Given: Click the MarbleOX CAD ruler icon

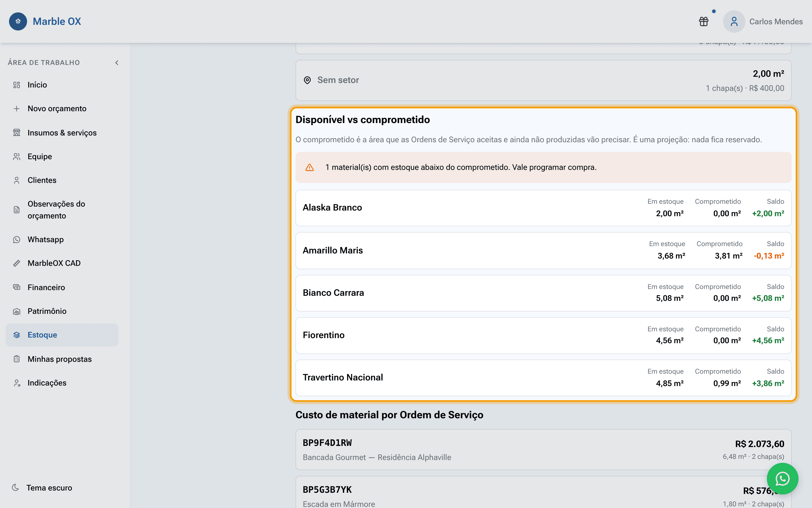Looking at the screenshot, I should pyautogui.click(x=16, y=263).
